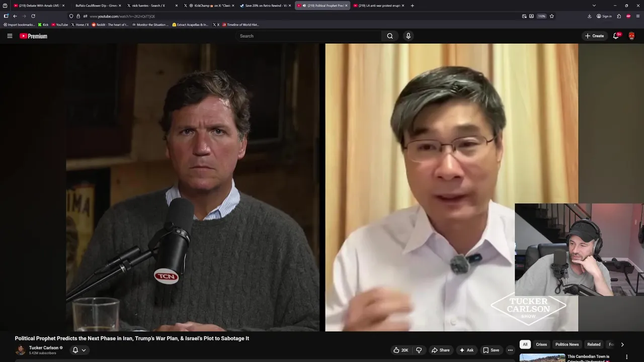Reload the page with refresh icon
Viewport: 644px width, 362px height.
(33, 16)
